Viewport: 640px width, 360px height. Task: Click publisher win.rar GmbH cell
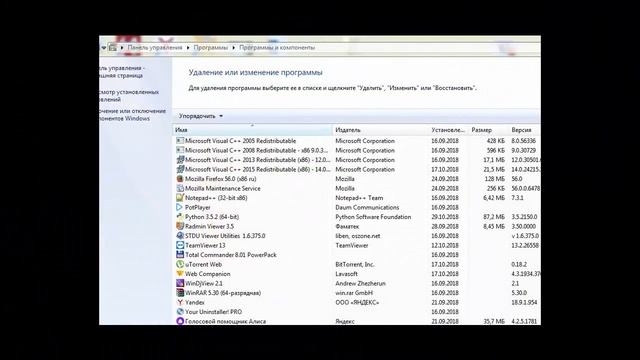354,293
